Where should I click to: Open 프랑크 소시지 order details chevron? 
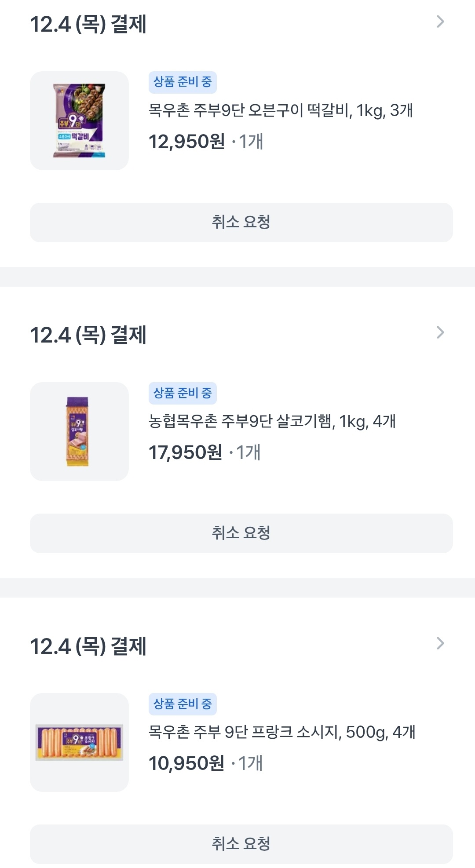click(x=440, y=644)
